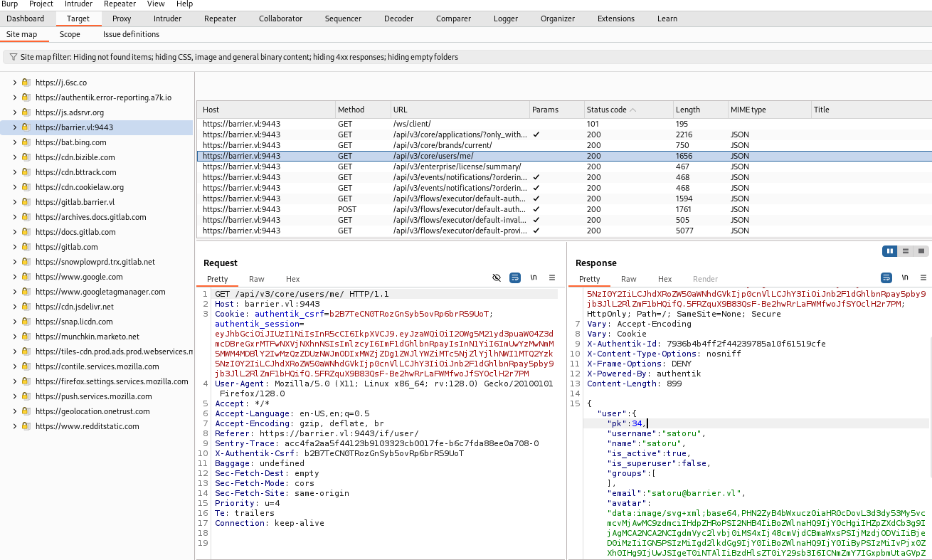Screen dimensions: 932x560
Task: Select combined tabbed layout icon
Action: (921, 251)
